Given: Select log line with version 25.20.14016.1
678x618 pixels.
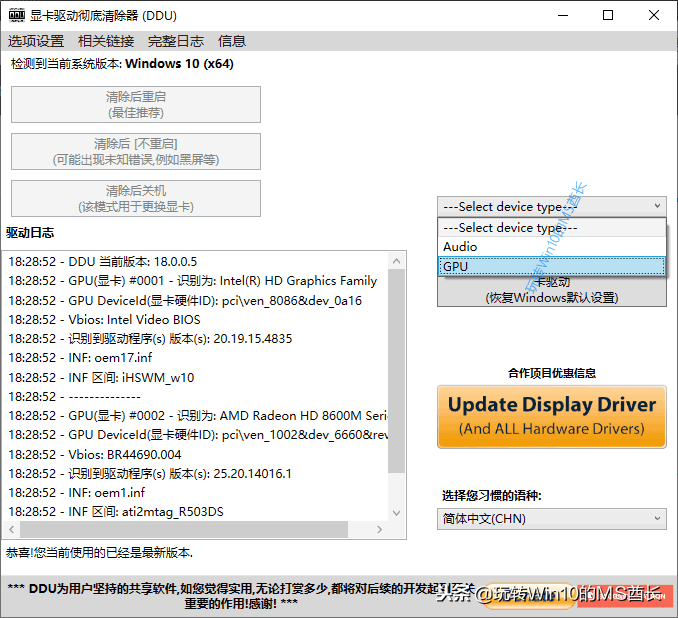Looking at the screenshot, I should coord(150,474).
